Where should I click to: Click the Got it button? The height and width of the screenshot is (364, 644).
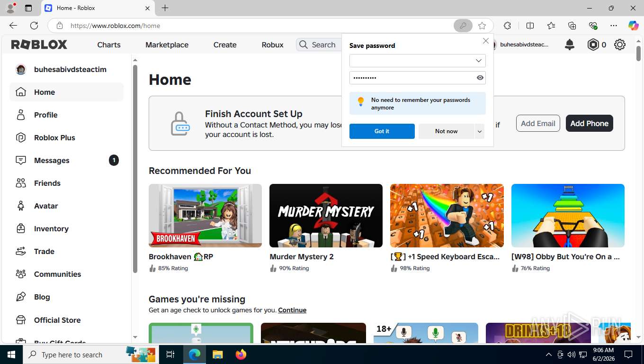(x=382, y=131)
